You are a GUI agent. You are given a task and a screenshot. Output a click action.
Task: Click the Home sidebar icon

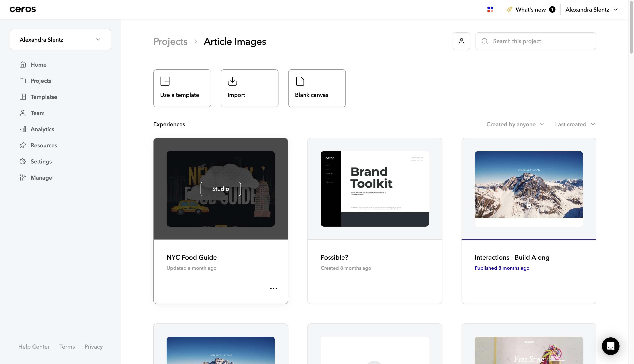click(23, 65)
